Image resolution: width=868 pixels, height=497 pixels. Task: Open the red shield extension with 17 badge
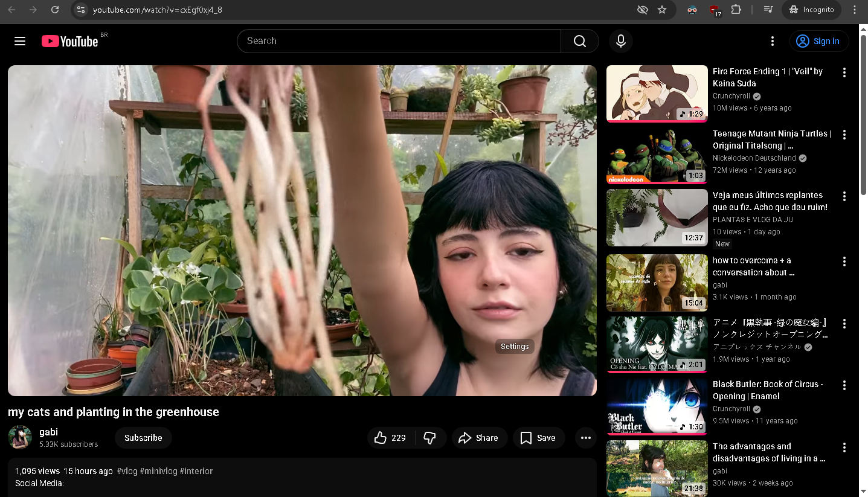coord(715,10)
